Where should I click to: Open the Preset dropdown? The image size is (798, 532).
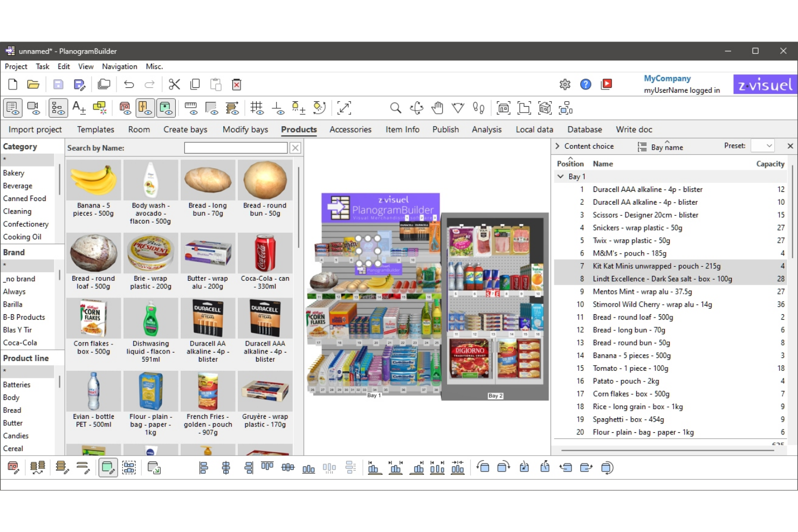point(763,146)
